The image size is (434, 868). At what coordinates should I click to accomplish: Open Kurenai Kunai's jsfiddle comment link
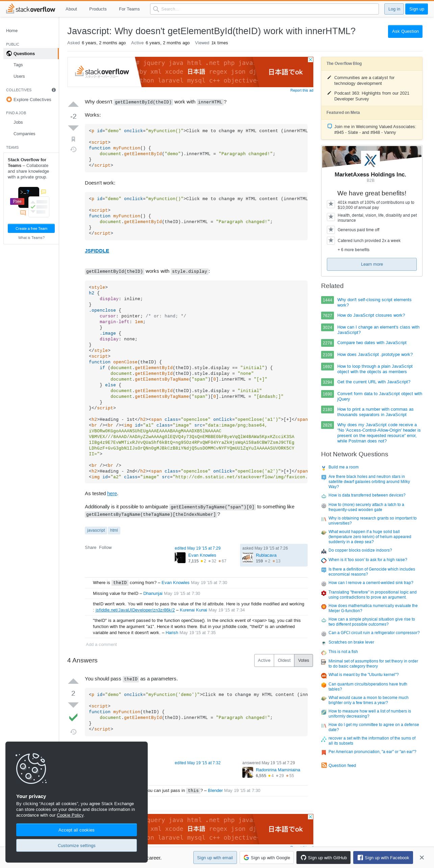(x=135, y=610)
